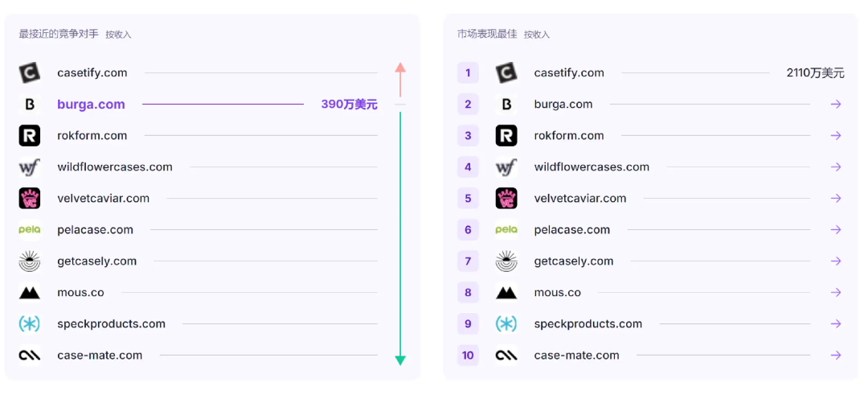Click rokform logo in left competitor list
Screen dimensions: 868x399
point(30,136)
